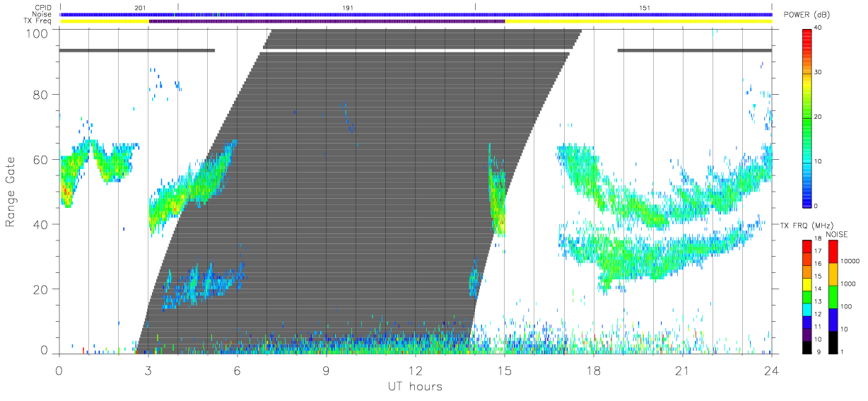Click the 60 tick on Range Gate axis
868x401 pixels.
tap(40, 159)
